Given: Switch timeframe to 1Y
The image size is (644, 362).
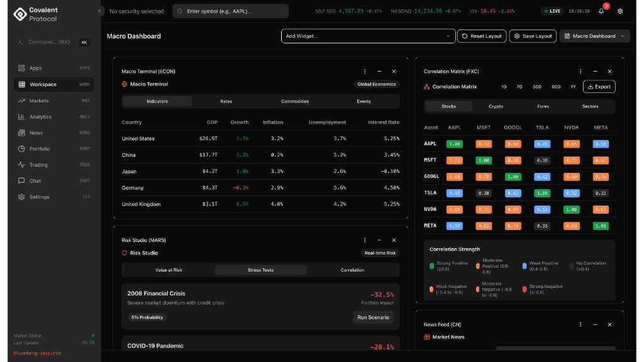Looking at the screenshot, I should pyautogui.click(x=573, y=87).
